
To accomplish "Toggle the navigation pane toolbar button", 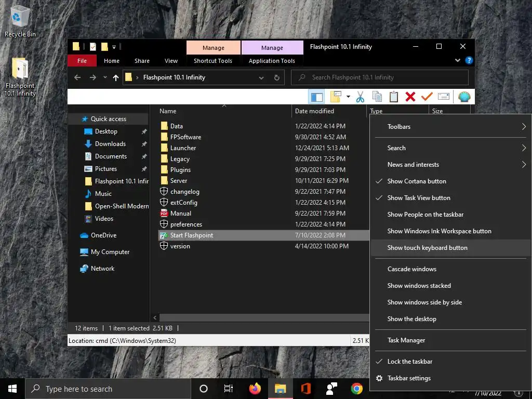I will (x=316, y=97).
